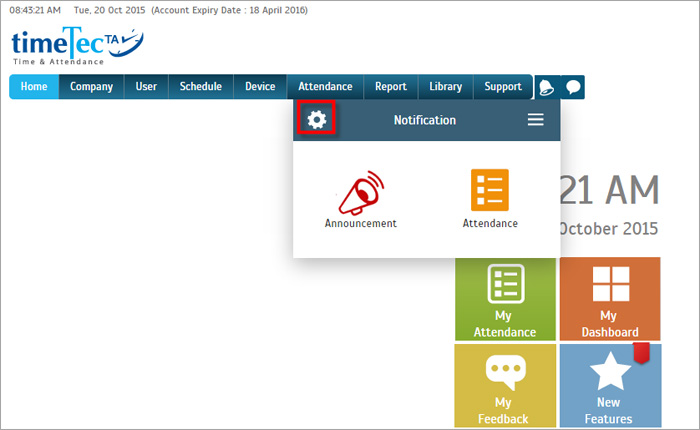Click the Tue, 20 Oct 2015 date
The width and height of the screenshot is (700, 430).
[109, 10]
